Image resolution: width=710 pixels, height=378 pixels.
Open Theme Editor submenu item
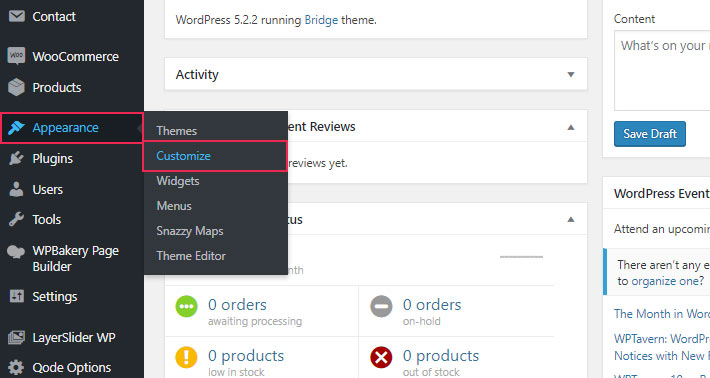point(191,256)
